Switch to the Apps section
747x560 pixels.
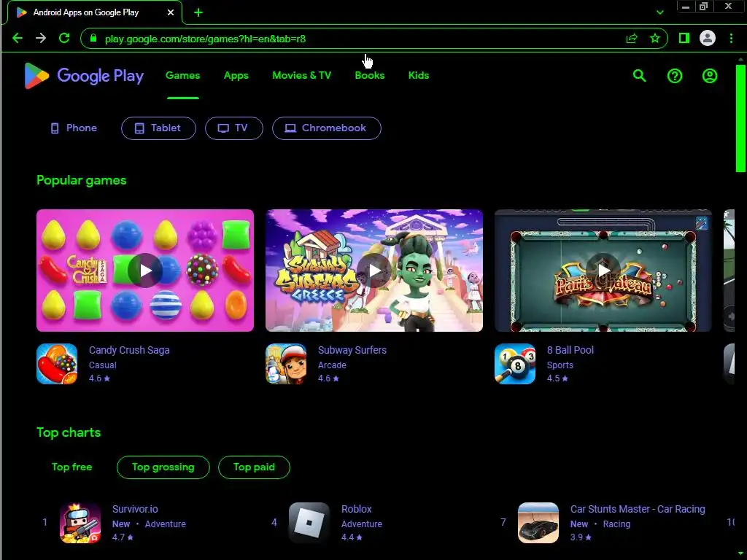click(236, 75)
